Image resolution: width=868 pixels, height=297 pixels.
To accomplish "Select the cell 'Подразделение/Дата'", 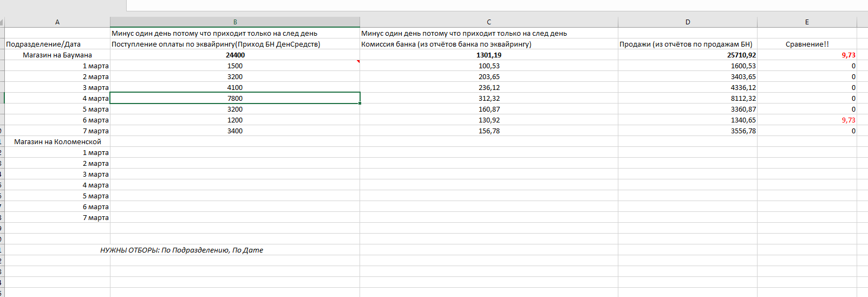I will pos(43,44).
